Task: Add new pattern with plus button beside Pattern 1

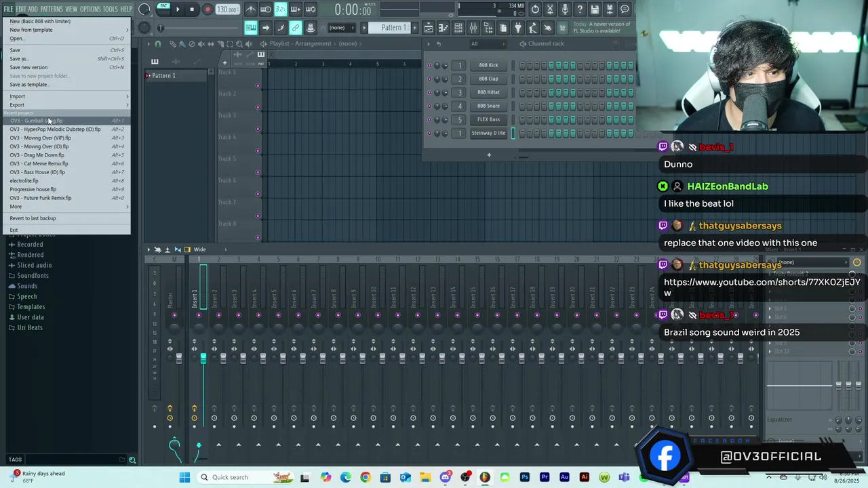Action: [414, 28]
